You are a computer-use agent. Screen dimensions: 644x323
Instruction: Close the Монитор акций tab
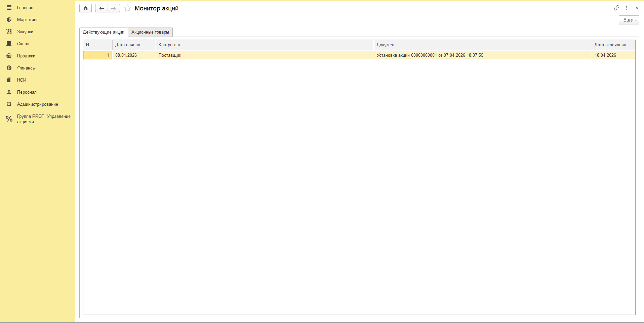click(x=637, y=8)
